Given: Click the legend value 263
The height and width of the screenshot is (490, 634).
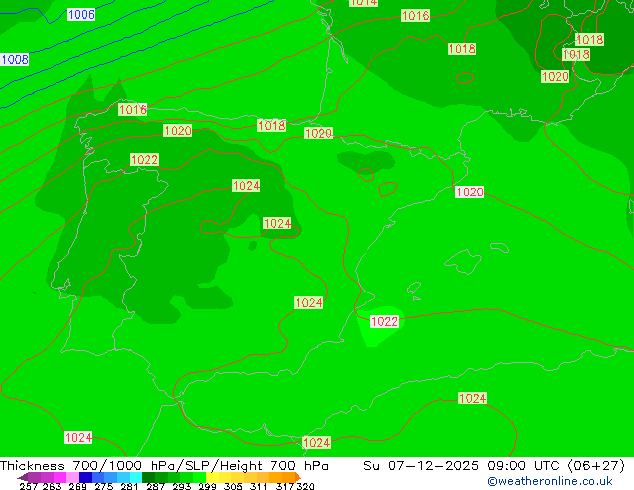Looking at the screenshot, I should [x=52, y=486].
